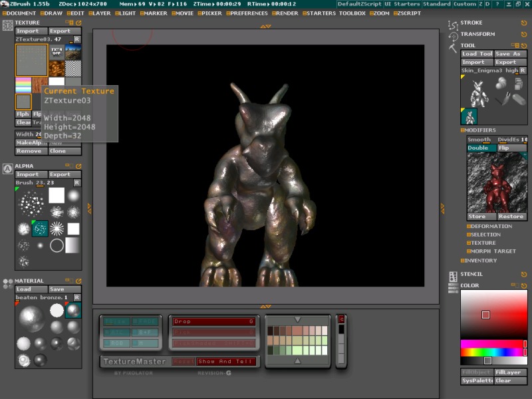
Task: Click the Stencil palette grid icon
Action: [x=454, y=275]
